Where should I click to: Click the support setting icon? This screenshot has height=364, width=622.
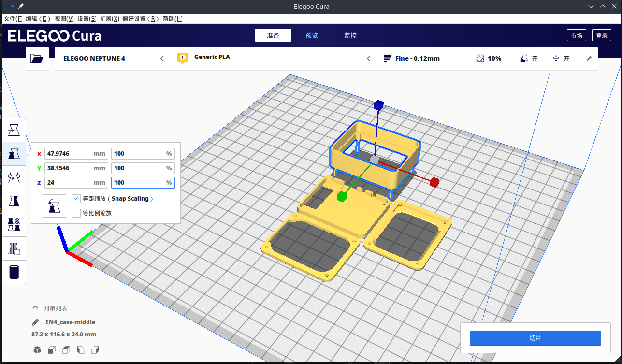(524, 58)
